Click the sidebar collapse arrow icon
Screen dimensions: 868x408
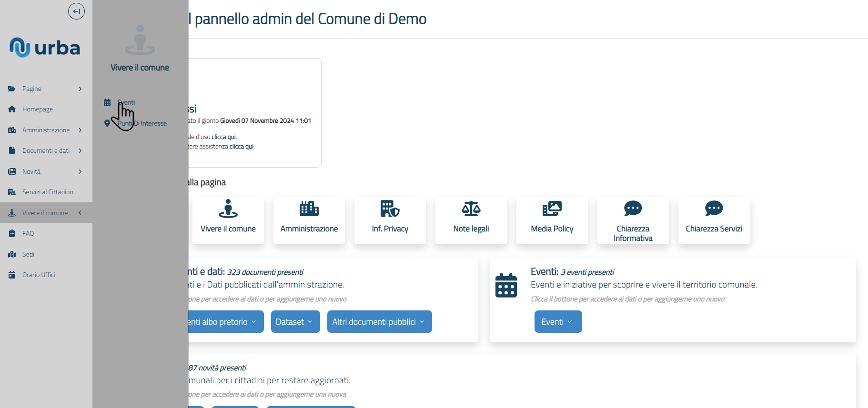pyautogui.click(x=76, y=11)
